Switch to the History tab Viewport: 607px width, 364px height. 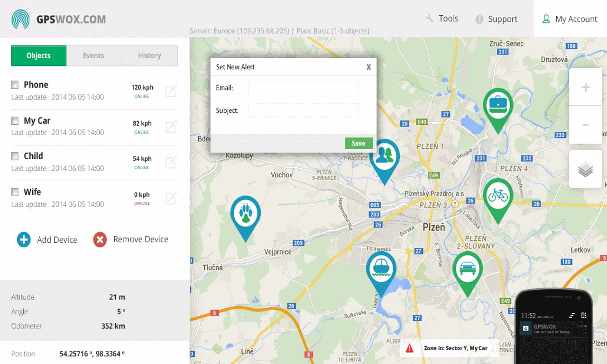click(x=149, y=55)
